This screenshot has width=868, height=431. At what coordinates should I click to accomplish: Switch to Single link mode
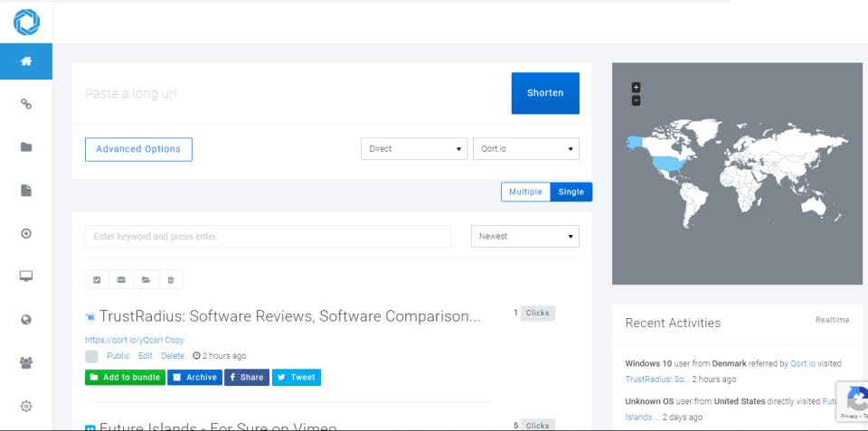click(571, 192)
